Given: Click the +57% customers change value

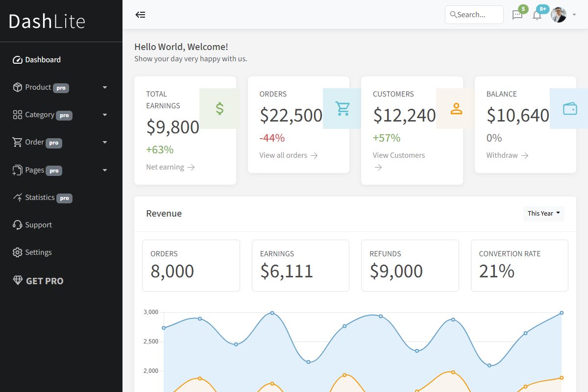Looking at the screenshot, I should tap(387, 138).
